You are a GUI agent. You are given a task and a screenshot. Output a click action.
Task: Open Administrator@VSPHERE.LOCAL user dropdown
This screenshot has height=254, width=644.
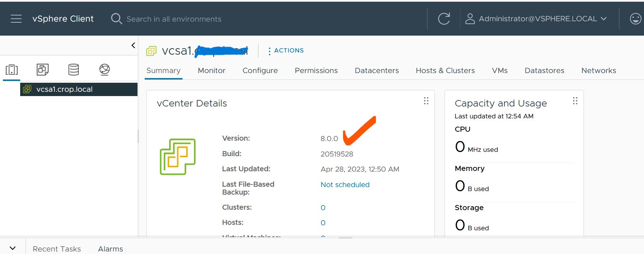542,19
